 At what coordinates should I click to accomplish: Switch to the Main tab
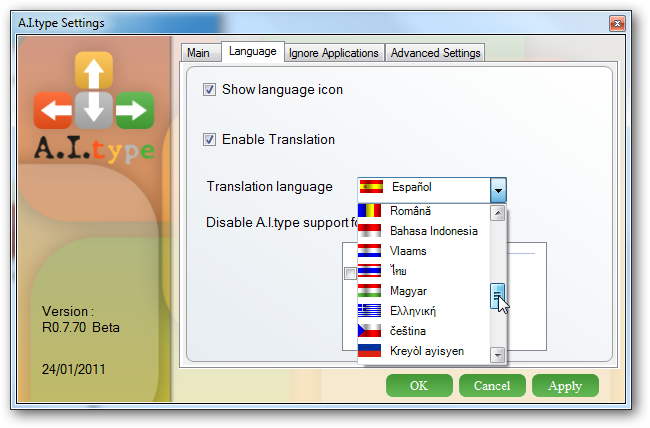[201, 53]
